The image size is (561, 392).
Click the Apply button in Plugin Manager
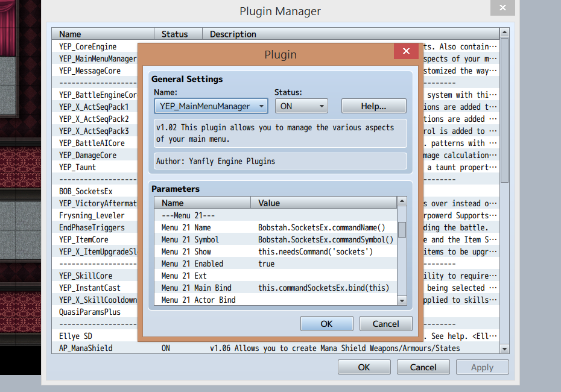point(482,367)
